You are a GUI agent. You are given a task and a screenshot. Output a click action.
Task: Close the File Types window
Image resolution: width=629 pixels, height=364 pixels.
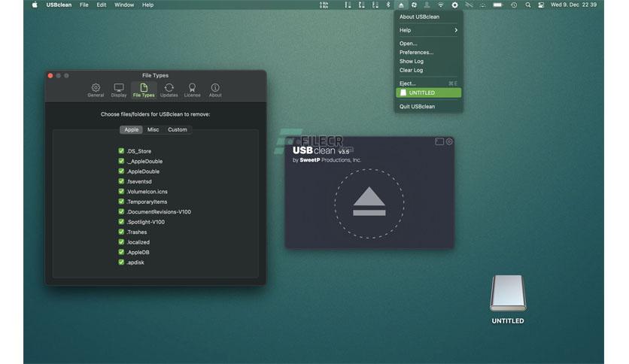point(50,75)
